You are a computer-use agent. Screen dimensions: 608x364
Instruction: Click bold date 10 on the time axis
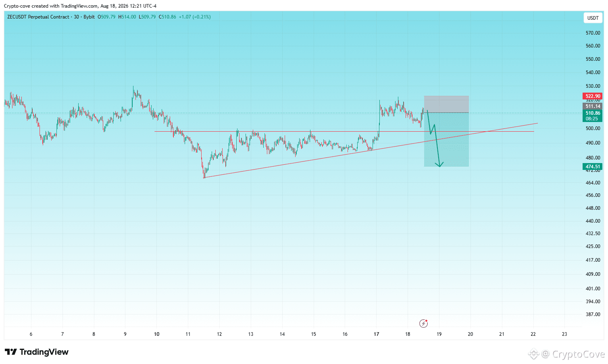(156, 334)
